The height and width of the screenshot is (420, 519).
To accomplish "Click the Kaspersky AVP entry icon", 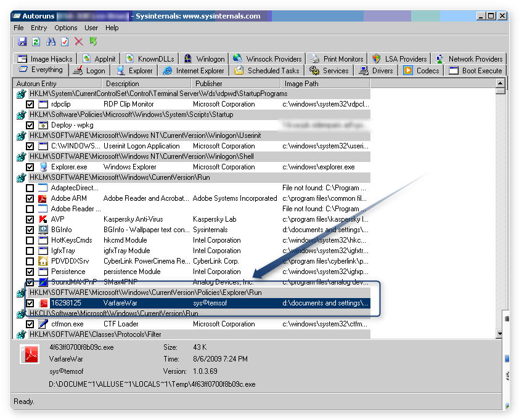I will 43,219.
